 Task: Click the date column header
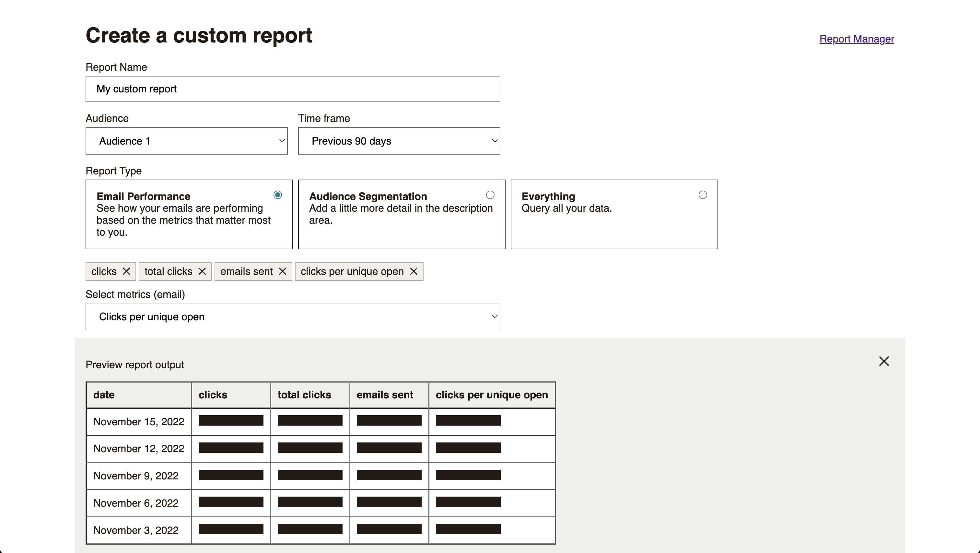pos(139,395)
